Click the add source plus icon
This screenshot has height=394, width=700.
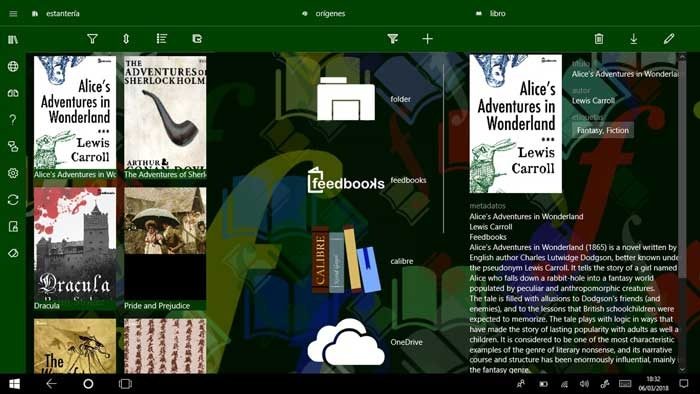(x=427, y=39)
